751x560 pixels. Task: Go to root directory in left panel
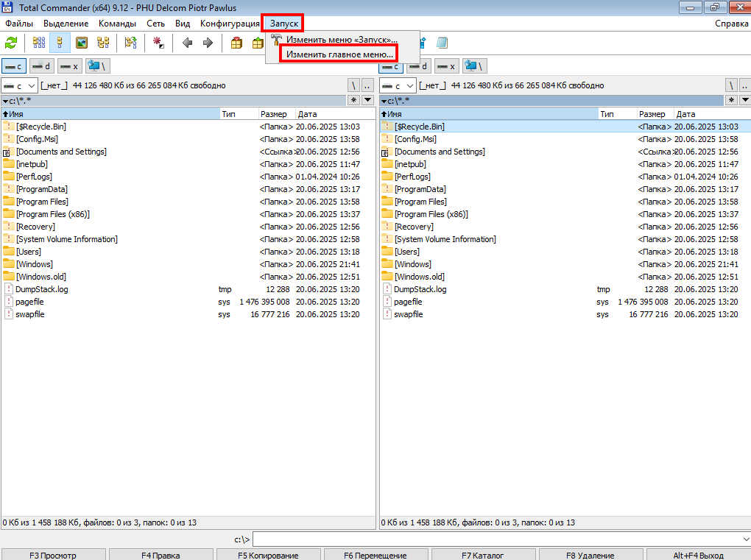353,85
